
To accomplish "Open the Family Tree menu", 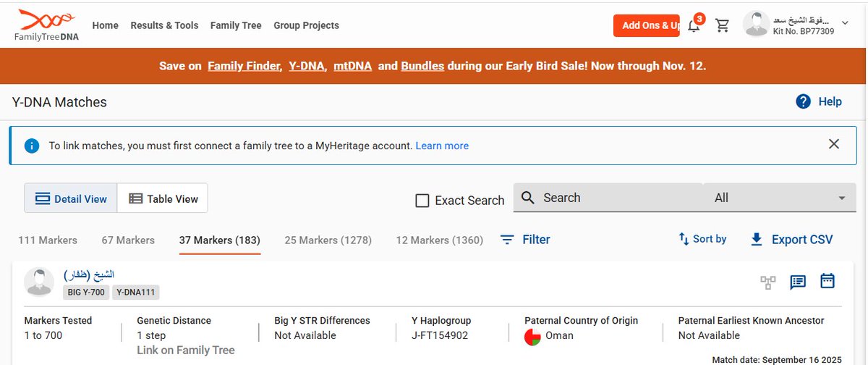I will tap(236, 25).
